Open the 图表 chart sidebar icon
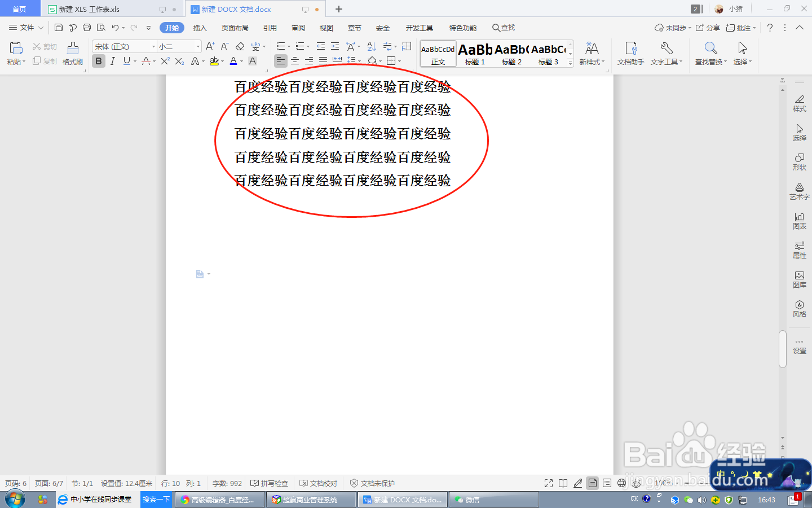Screen dimensions: 812x508 coord(799,221)
